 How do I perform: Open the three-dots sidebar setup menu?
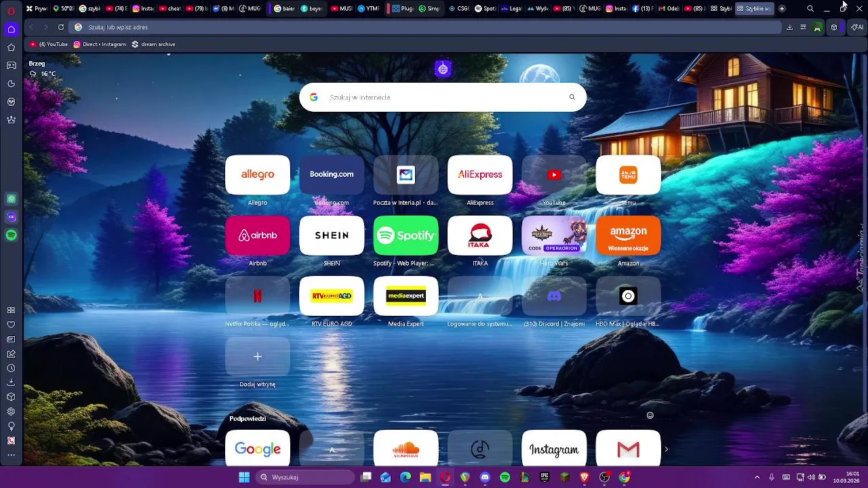[x=11, y=455]
